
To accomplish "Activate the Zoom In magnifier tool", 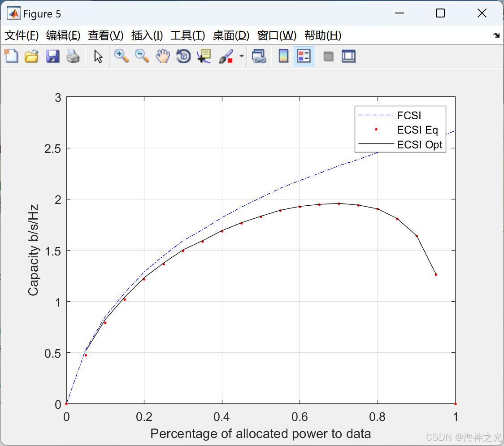I will coord(121,56).
